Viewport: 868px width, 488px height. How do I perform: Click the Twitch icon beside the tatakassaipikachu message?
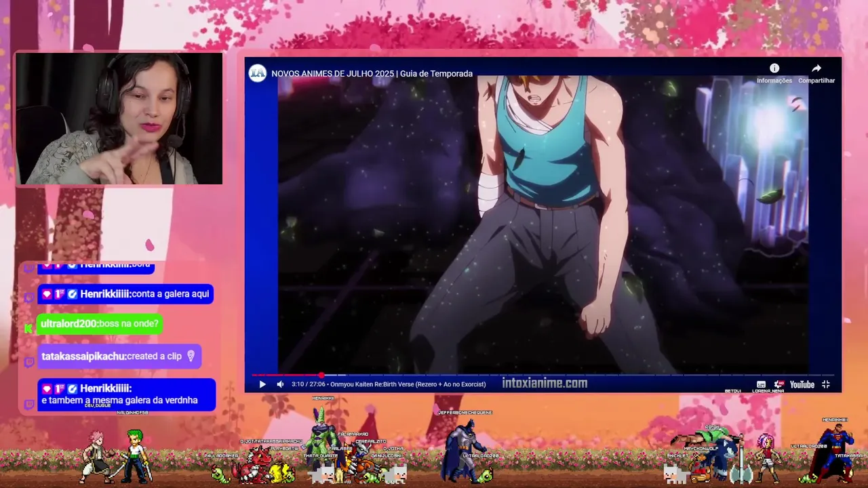[x=28, y=362]
